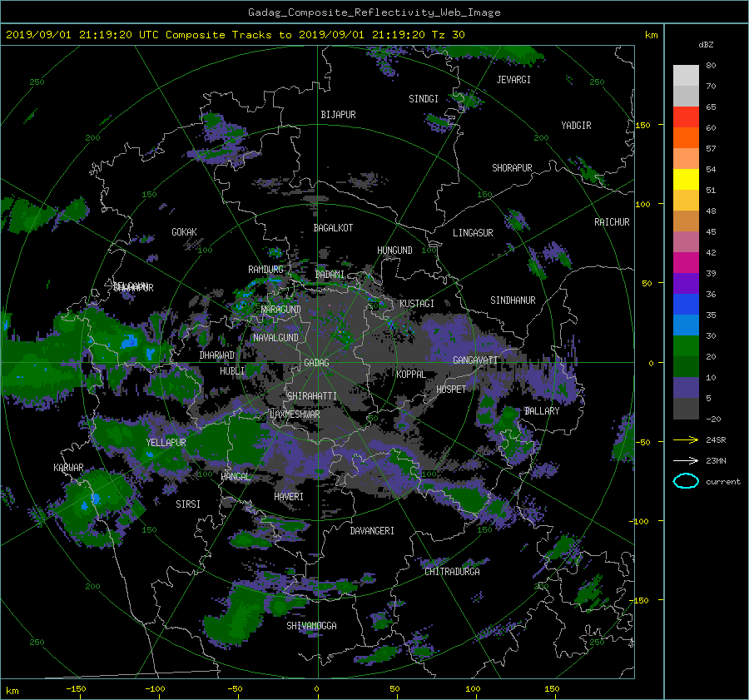Click the HANGAL city label

pyautogui.click(x=235, y=477)
